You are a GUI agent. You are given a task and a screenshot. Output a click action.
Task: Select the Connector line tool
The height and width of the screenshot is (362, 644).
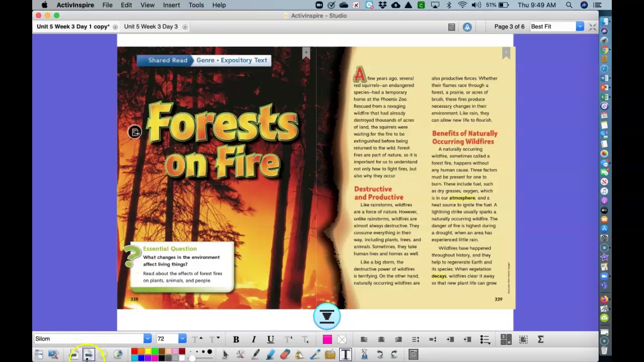[x=315, y=354]
